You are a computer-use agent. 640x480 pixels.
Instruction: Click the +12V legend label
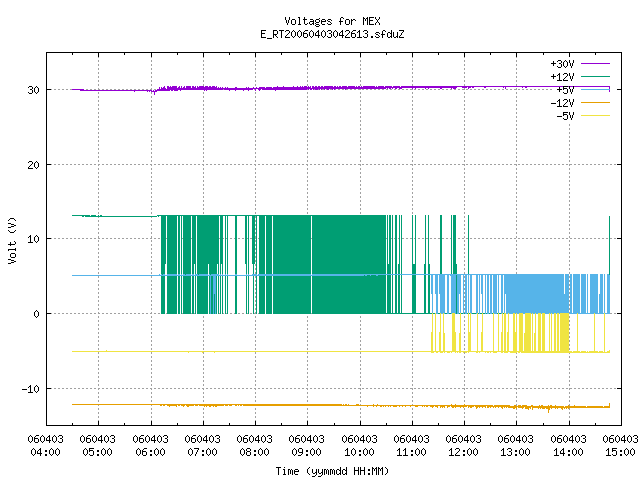562,77
